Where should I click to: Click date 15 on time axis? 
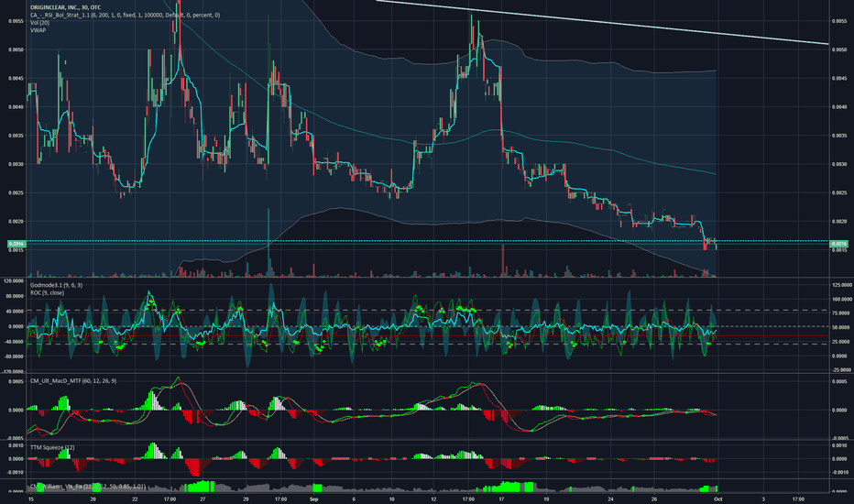[31, 499]
